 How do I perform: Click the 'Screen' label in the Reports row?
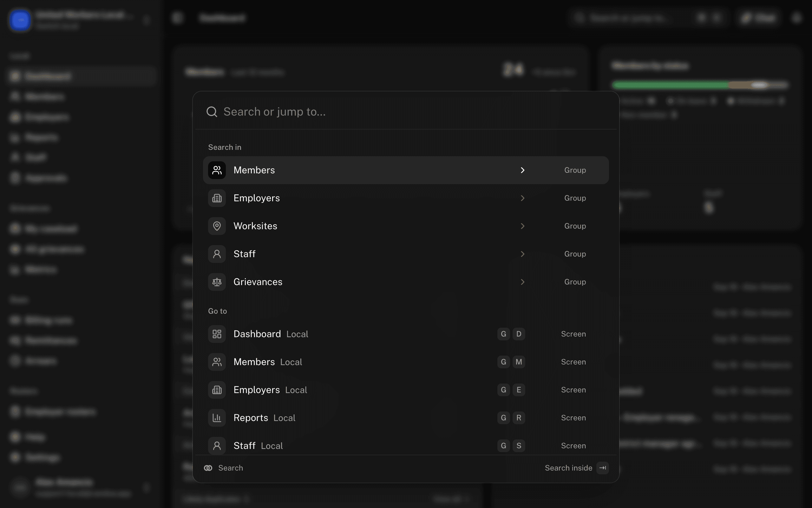(573, 417)
